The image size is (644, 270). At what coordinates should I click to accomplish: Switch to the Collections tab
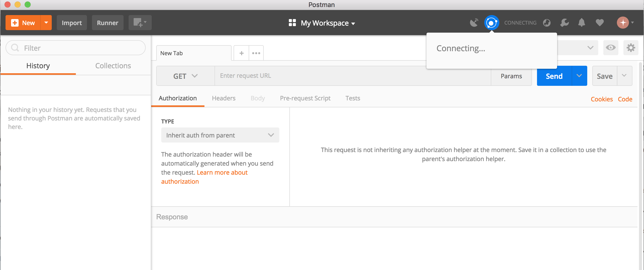(113, 66)
